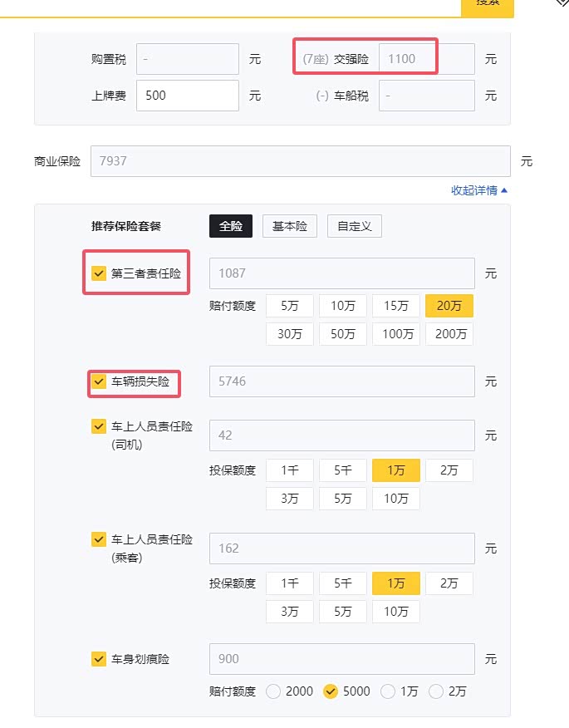569x728 pixels.
Task: Uncheck 车辆损失险 checkbox
Action: pyautogui.click(x=99, y=382)
